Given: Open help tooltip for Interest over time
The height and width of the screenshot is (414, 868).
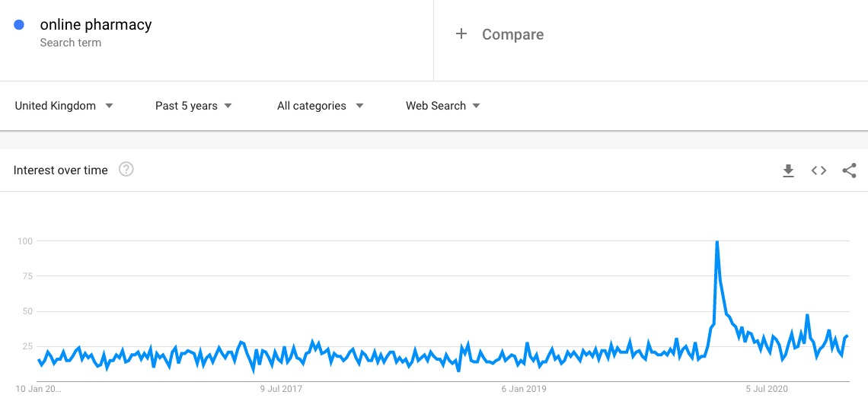Looking at the screenshot, I should (126, 170).
